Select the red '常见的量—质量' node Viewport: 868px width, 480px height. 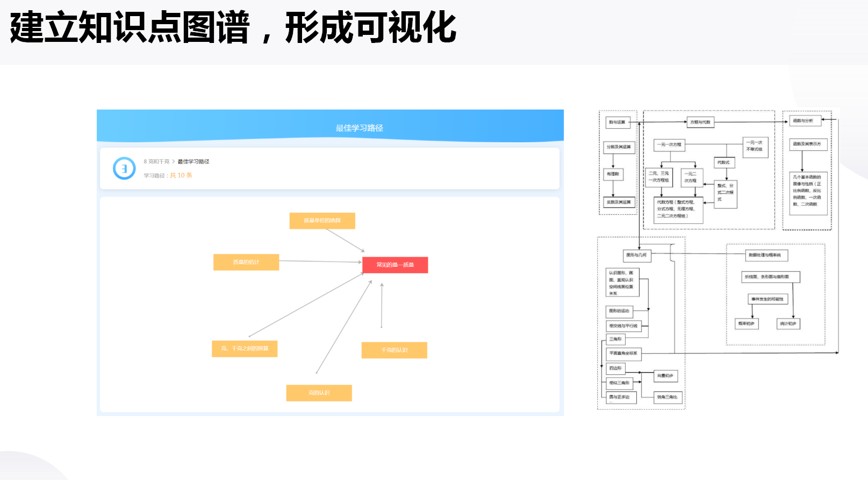[x=395, y=265]
